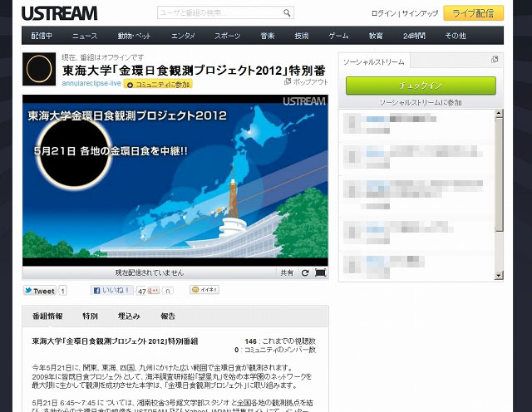
Task: Click the ライブ配信 button
Action: 473,13
